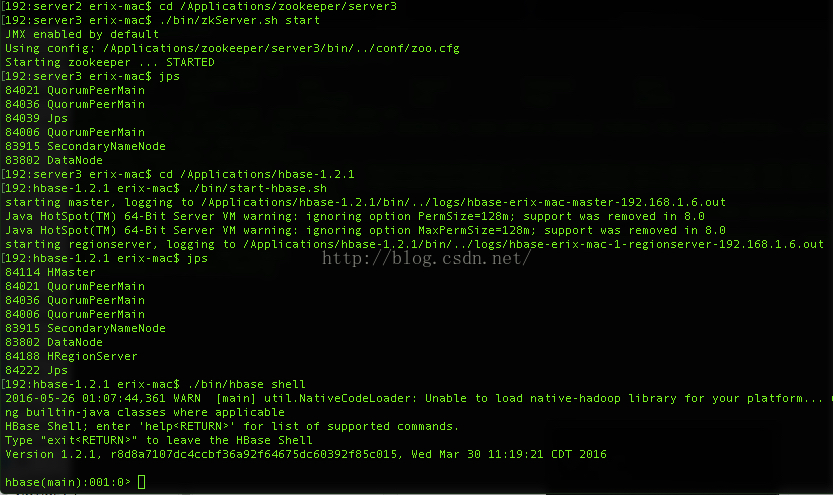Click the 'starting regionserver, logging to' line
This screenshot has width=834, height=495.
click(x=414, y=244)
